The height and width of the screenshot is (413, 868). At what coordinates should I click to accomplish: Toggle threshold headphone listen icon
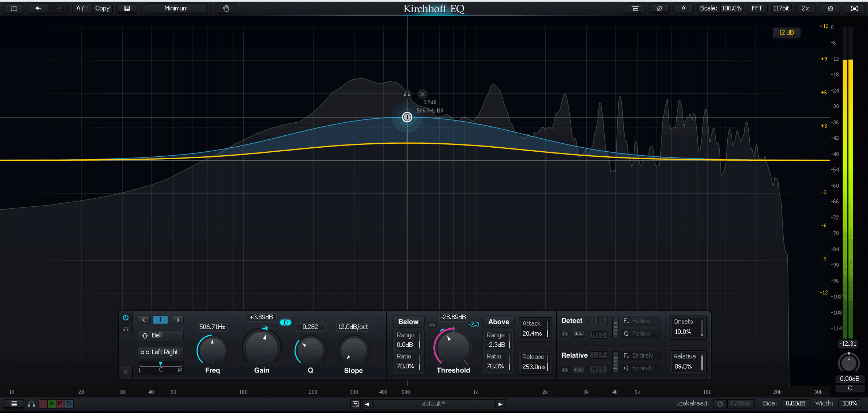[x=432, y=325]
